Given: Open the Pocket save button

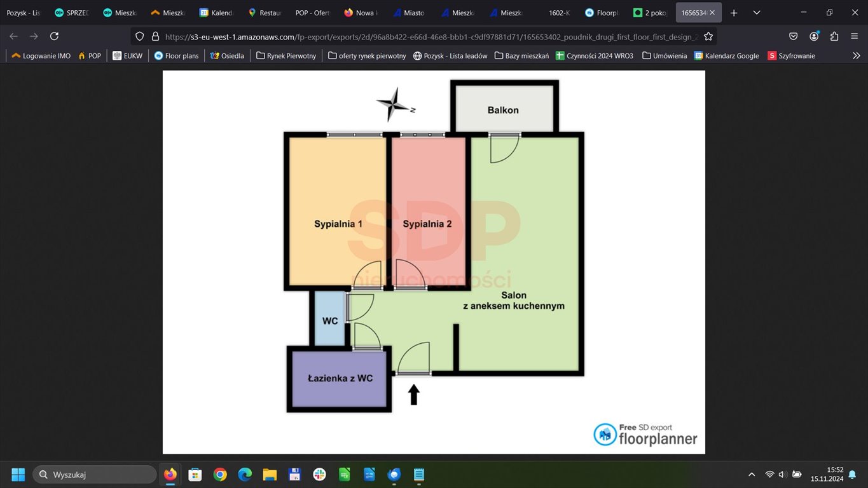Looking at the screenshot, I should (x=794, y=36).
